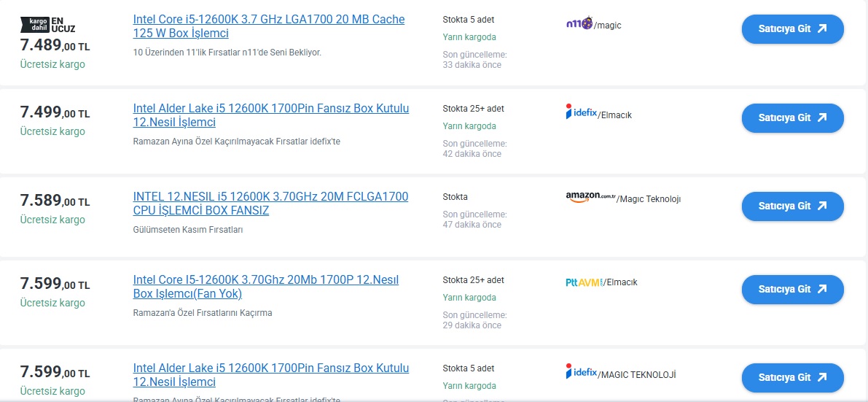Click 'Gülümseten Kasım Fırsatları' text
868x402 pixels.
pos(188,230)
